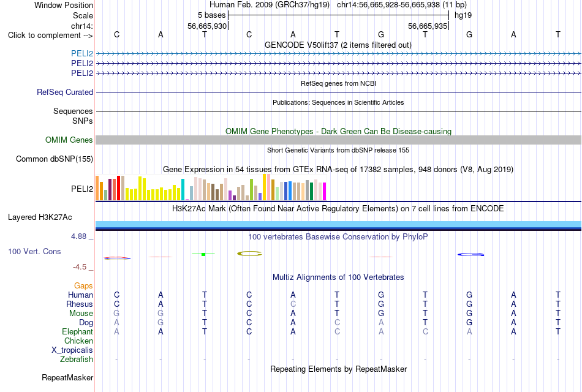The width and height of the screenshot is (582, 392).
Task: Open the "H3K27Ac Mark" ENCODE track title
Action: [338, 209]
